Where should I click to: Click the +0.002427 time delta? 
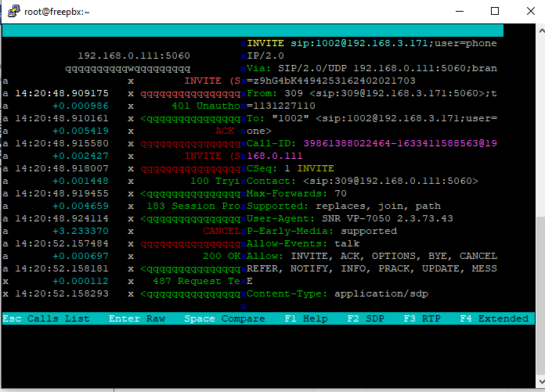click(81, 156)
